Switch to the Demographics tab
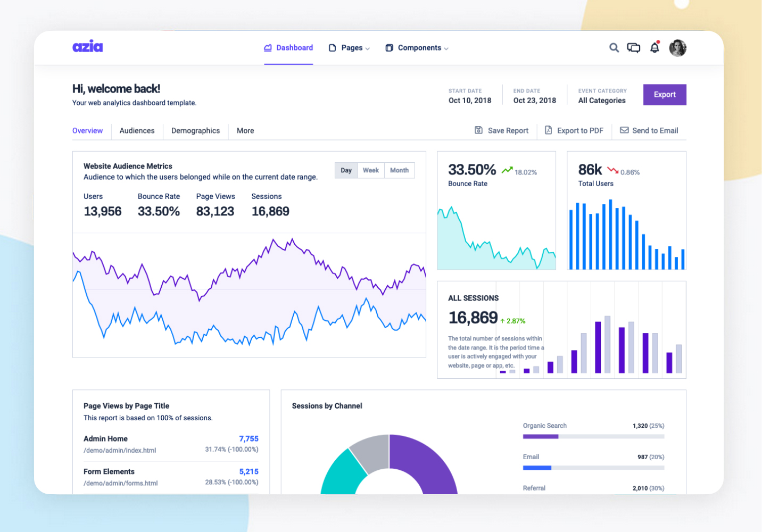The height and width of the screenshot is (532, 762). click(196, 130)
